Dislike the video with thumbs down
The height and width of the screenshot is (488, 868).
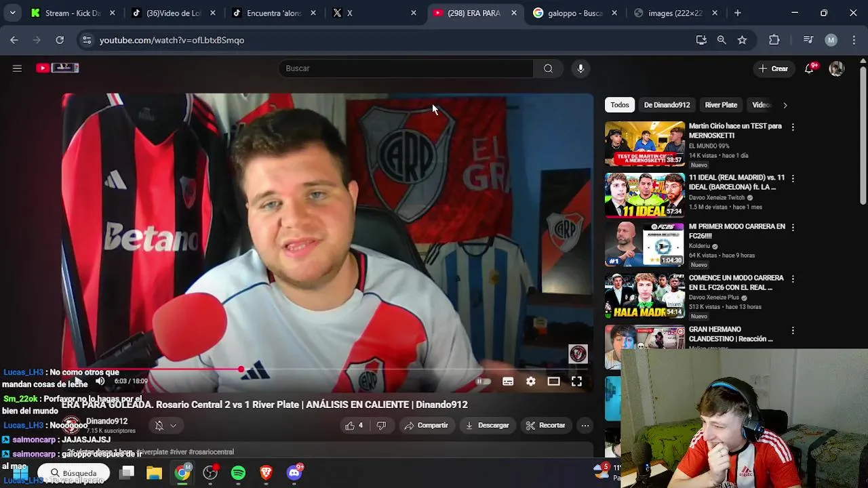[381, 426]
